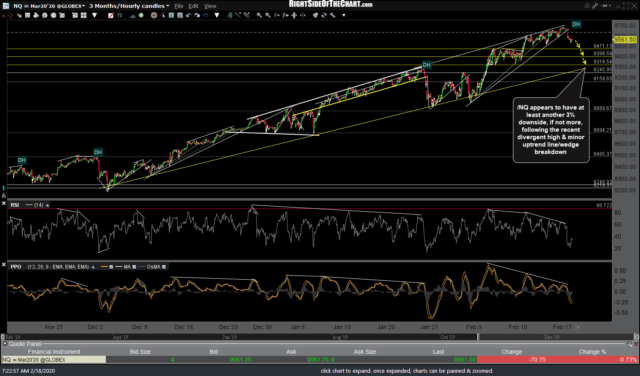Click the vertical expand arrows icon

[294, 16]
